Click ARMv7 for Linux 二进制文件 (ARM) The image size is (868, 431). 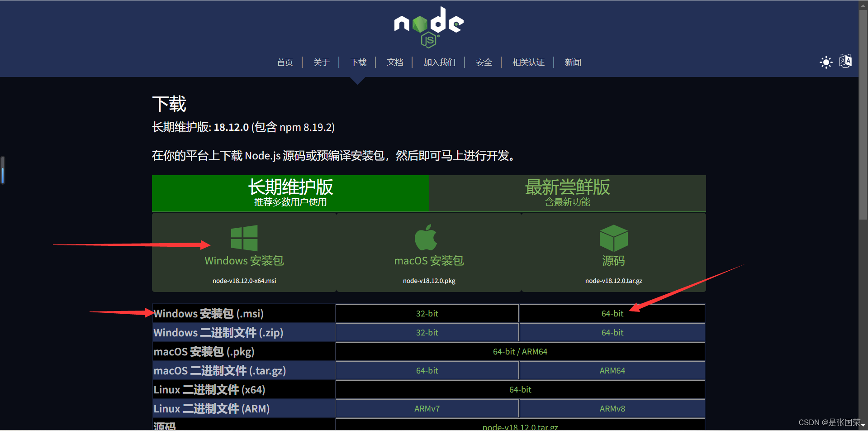[427, 408]
